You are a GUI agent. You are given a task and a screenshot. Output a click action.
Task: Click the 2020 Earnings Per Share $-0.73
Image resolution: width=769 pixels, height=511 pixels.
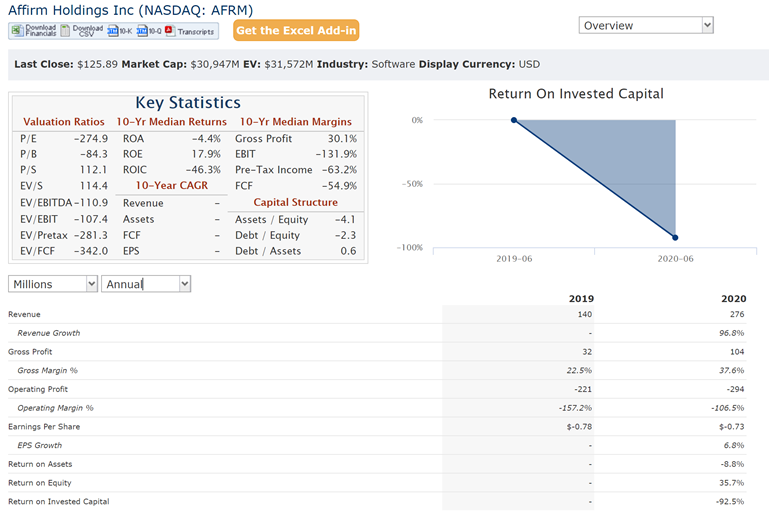732,427
